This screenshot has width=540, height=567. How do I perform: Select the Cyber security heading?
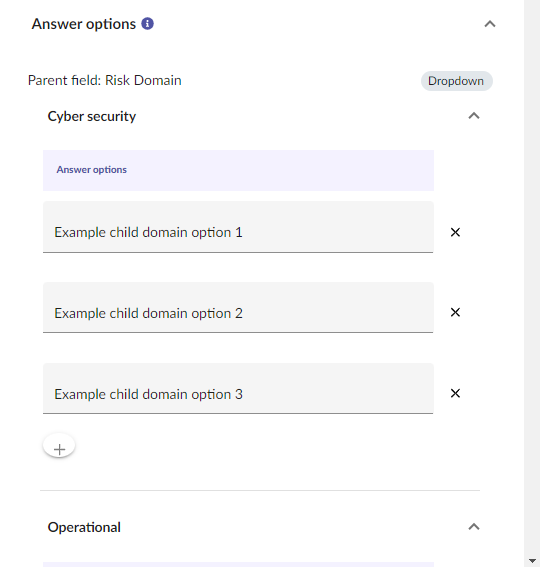point(92,116)
